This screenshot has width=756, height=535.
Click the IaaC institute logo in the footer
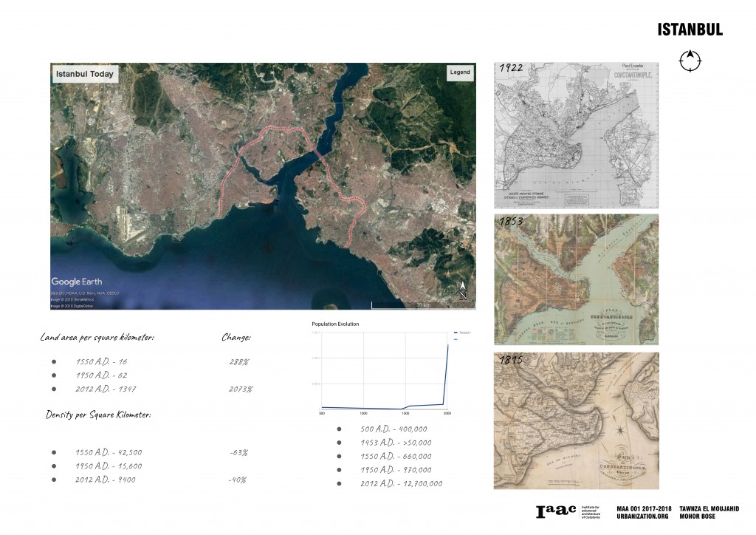point(557,510)
